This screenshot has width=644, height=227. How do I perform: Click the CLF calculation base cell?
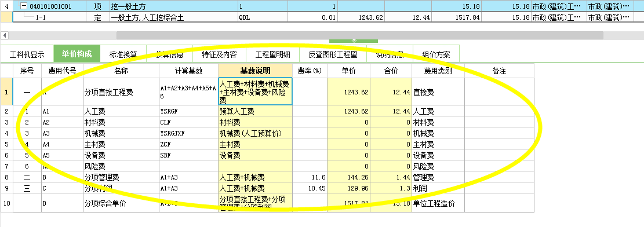pos(189,122)
